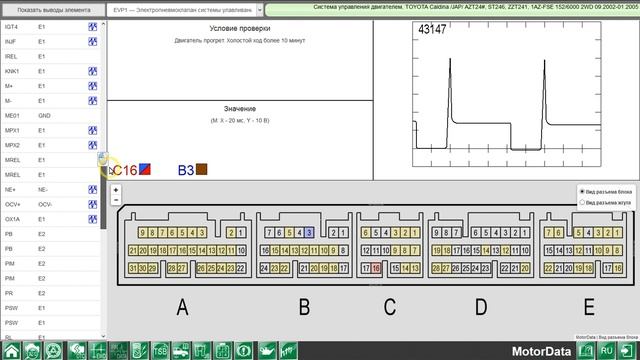Screen dimensions: 640x360
Task: Show waveform for M+ signal
Action: click(x=93, y=86)
